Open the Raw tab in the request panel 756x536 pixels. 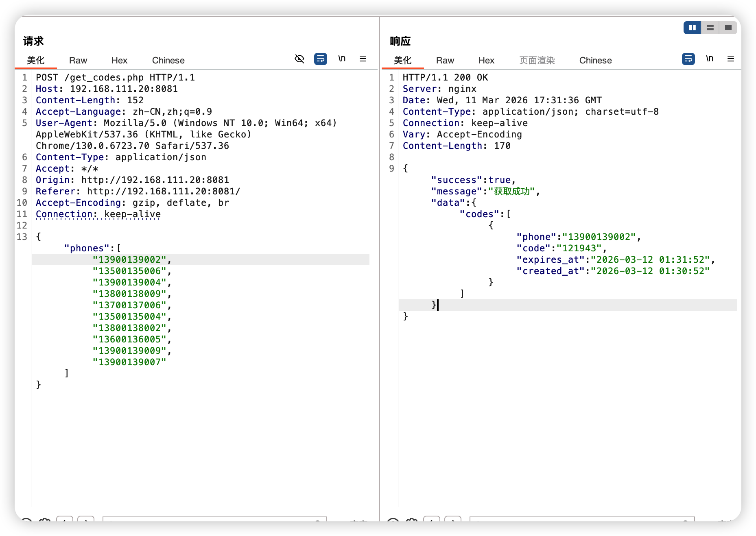[x=78, y=61]
